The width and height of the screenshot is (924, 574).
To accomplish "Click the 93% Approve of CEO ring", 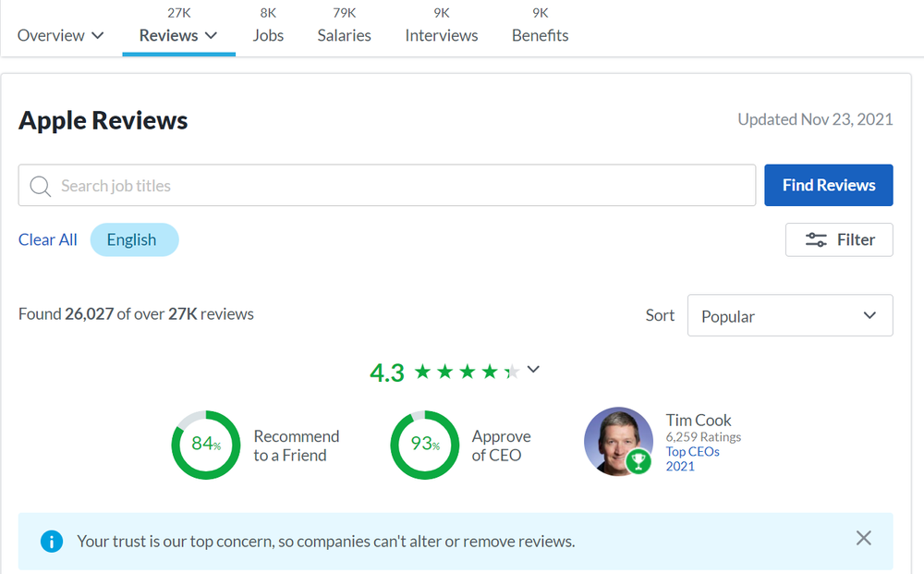I will click(424, 445).
